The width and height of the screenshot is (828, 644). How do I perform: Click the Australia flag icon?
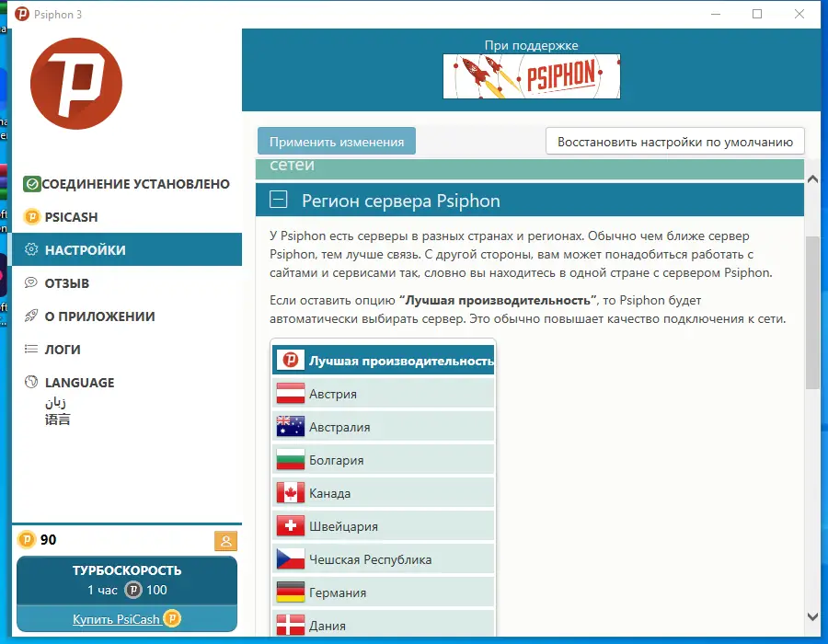click(291, 427)
